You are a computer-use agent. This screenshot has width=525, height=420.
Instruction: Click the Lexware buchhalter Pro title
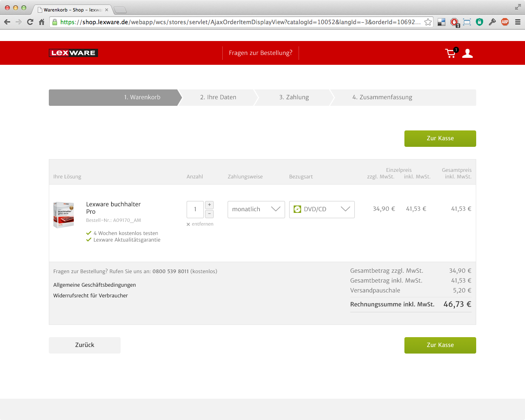click(x=113, y=208)
